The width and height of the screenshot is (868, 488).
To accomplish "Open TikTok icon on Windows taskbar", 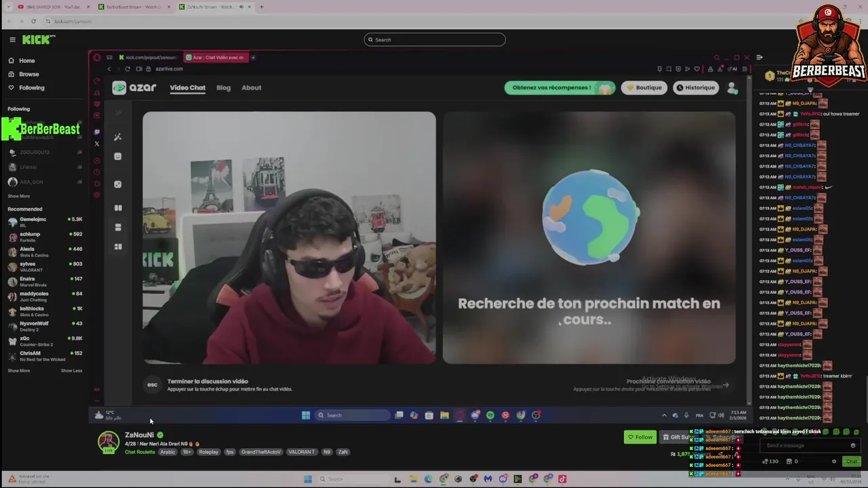I will 562,479.
